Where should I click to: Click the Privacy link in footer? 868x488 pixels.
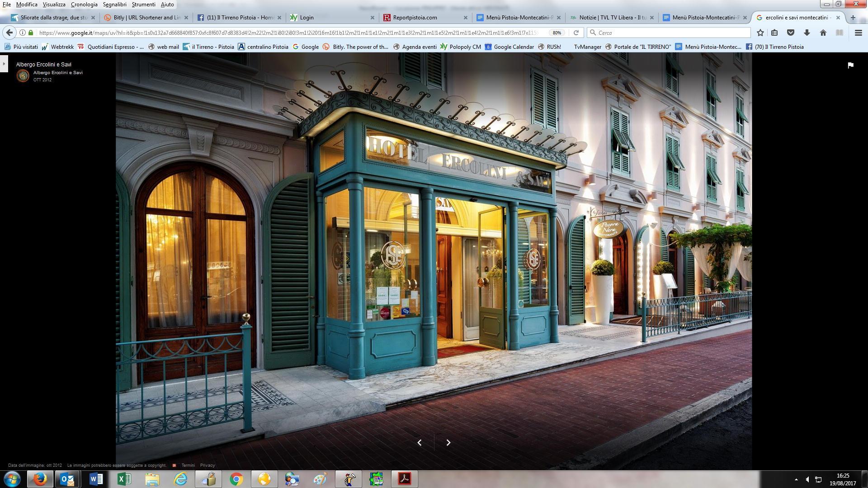208,465
